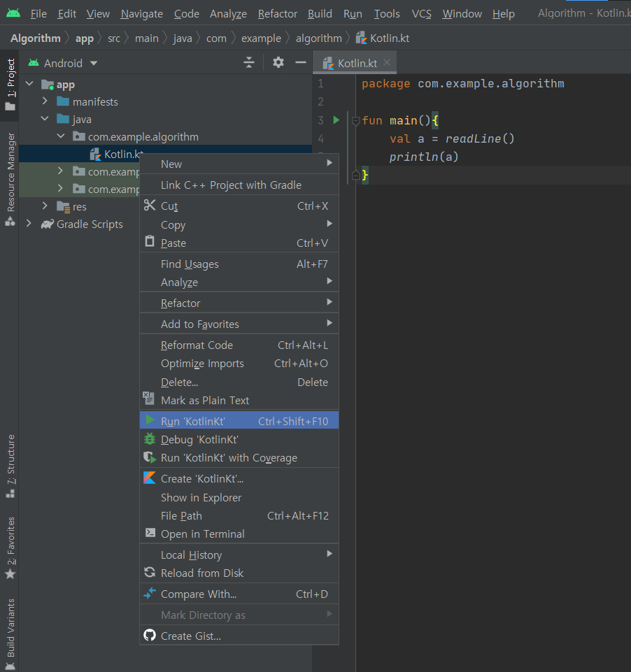Image resolution: width=631 pixels, height=672 pixels.
Task: Open the Add to Favorites submenu
Action: click(239, 324)
